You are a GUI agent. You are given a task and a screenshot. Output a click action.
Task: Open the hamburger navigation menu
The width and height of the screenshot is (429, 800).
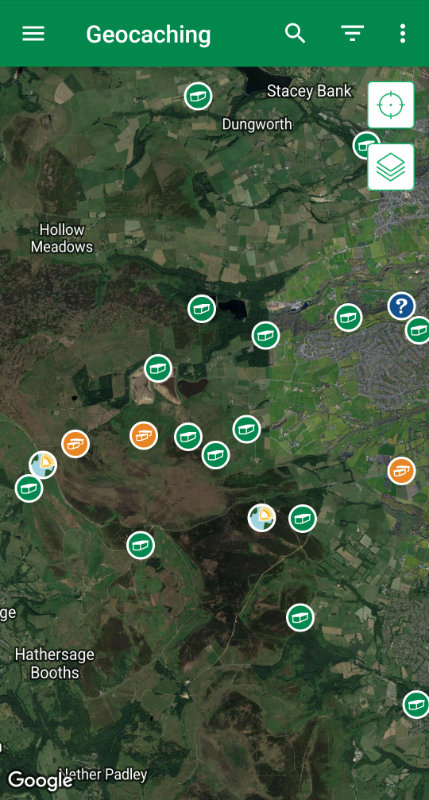[x=33, y=34]
